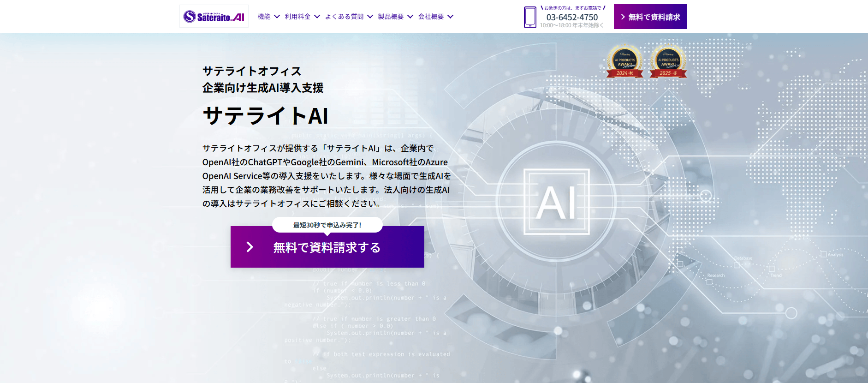Viewport: 868px width, 383px height.
Task: Click the central AI emblem graphic
Action: point(557,202)
